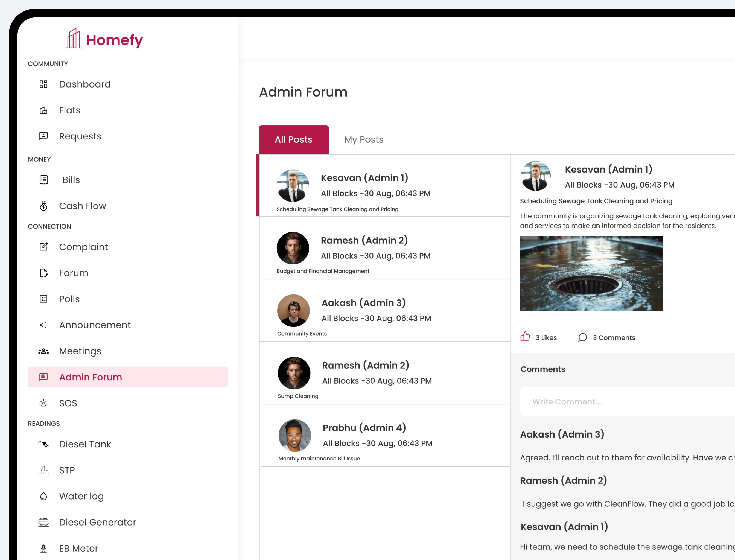Screen dimensions: 735x560
Task: Open the sewage drain post image
Action: pos(591,273)
